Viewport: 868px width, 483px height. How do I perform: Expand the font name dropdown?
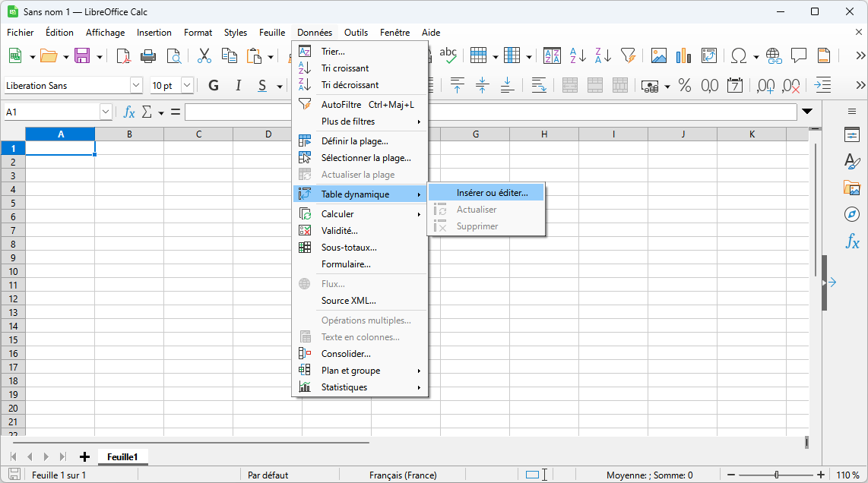pyautogui.click(x=136, y=85)
